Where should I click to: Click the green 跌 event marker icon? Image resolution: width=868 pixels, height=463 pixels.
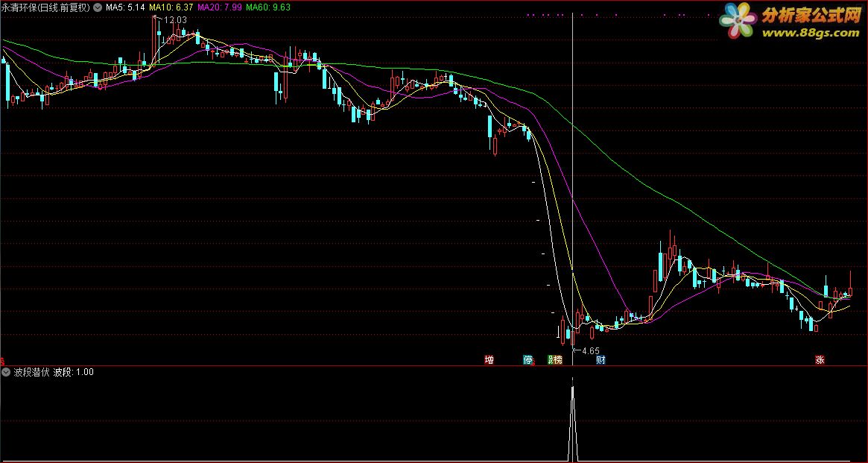pos(551,360)
